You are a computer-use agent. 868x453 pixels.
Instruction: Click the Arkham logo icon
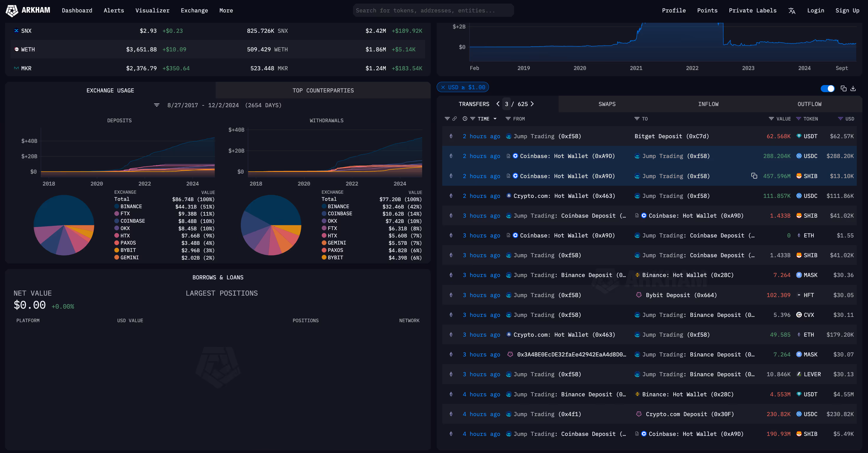12,10
